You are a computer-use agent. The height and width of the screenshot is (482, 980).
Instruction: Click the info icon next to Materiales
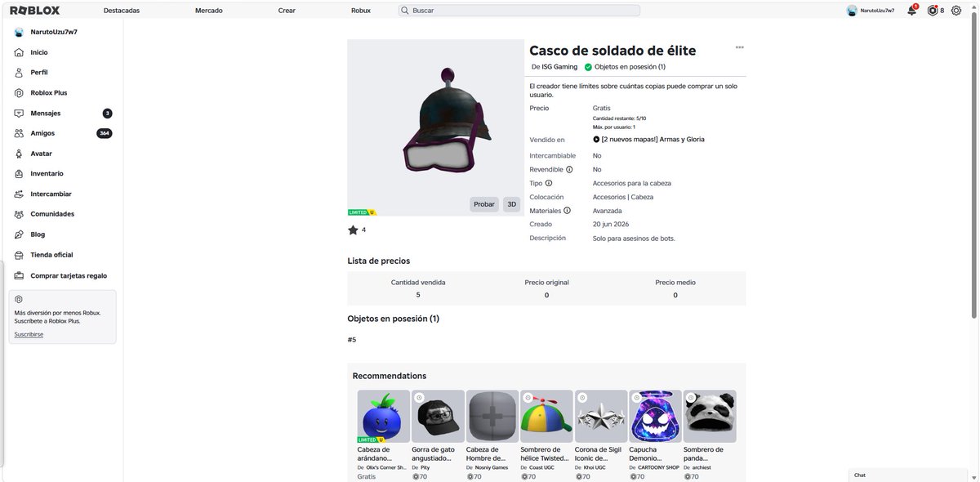(567, 211)
